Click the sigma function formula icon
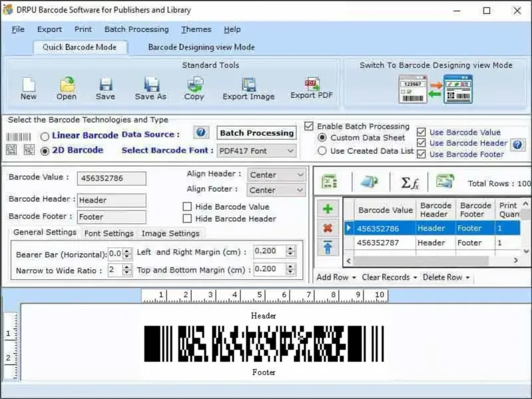Image resolution: width=532 pixels, height=399 pixels. coord(410,183)
